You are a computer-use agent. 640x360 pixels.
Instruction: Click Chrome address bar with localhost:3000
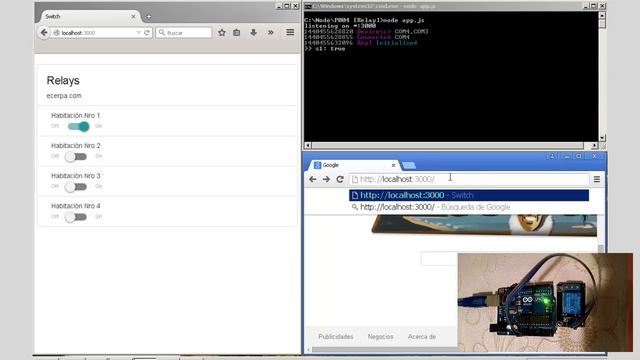469,179
